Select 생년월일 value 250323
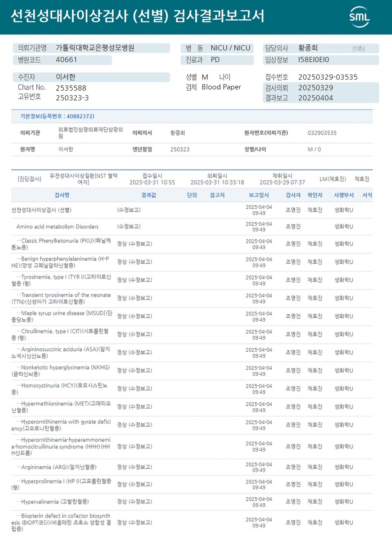Image resolution: width=392 pixels, height=554 pixels. coord(180,149)
